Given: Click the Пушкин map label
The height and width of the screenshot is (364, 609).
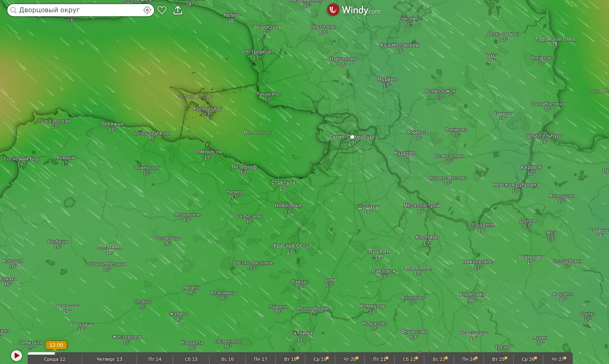Looking at the screenshot, I should tap(379, 252).
